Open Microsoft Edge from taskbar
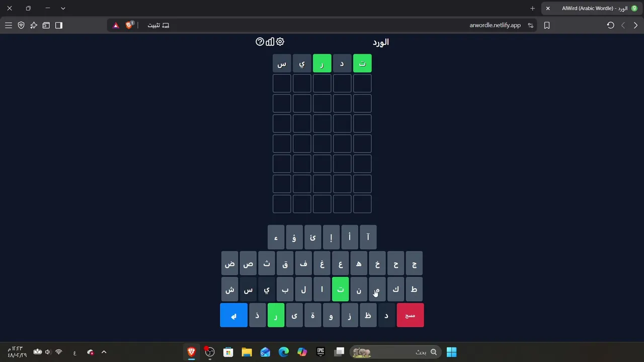 tap(284, 352)
